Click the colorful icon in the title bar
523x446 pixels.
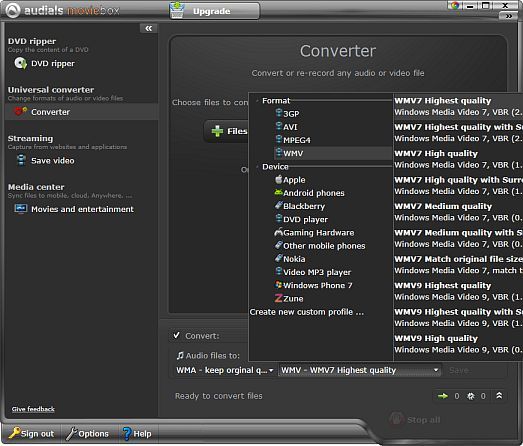click(454, 5)
